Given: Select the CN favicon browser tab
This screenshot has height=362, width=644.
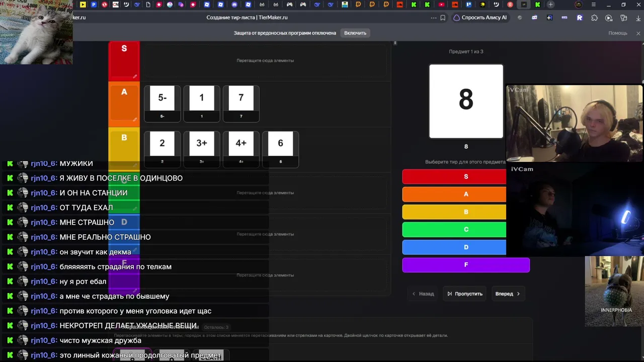Looking at the screenshot, I should point(115,5).
